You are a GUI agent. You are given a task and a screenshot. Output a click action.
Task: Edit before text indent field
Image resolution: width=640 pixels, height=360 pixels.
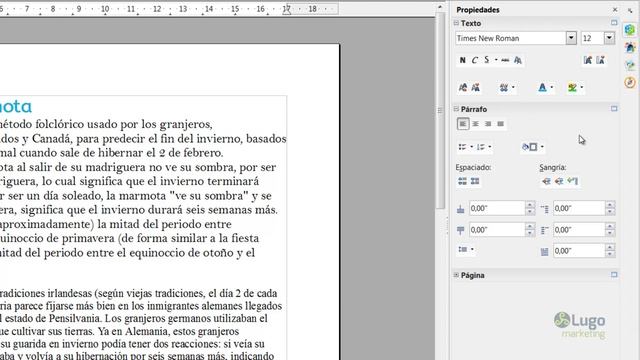[579, 209]
